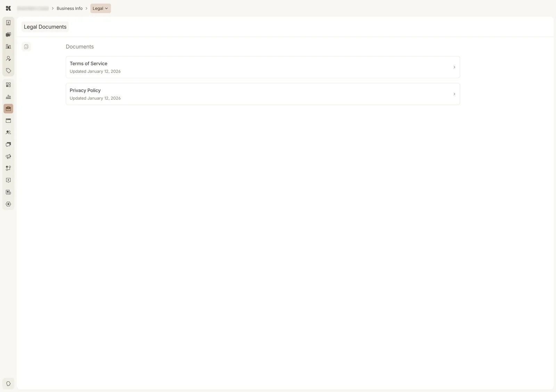556x392 pixels.
Task: Open the Privacy Policy document
Action: click(263, 94)
